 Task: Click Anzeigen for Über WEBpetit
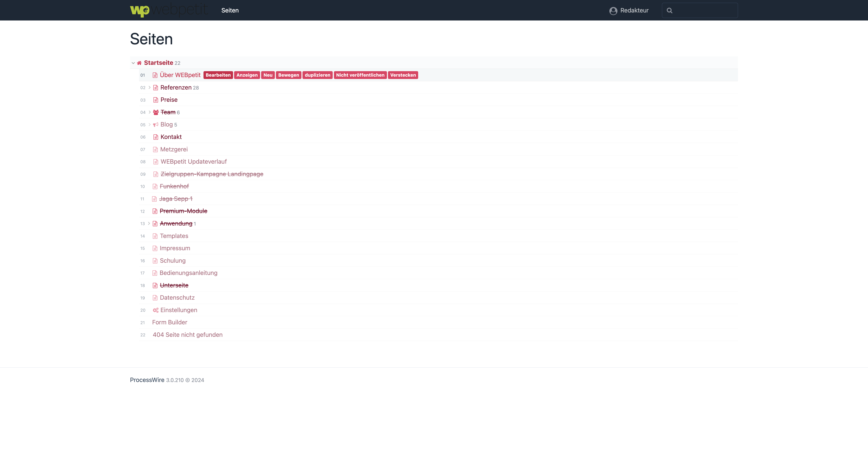(247, 75)
